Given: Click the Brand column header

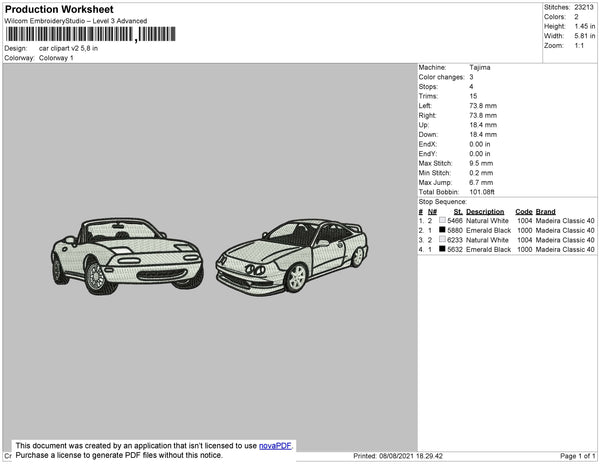Looking at the screenshot, I should 545,211.
